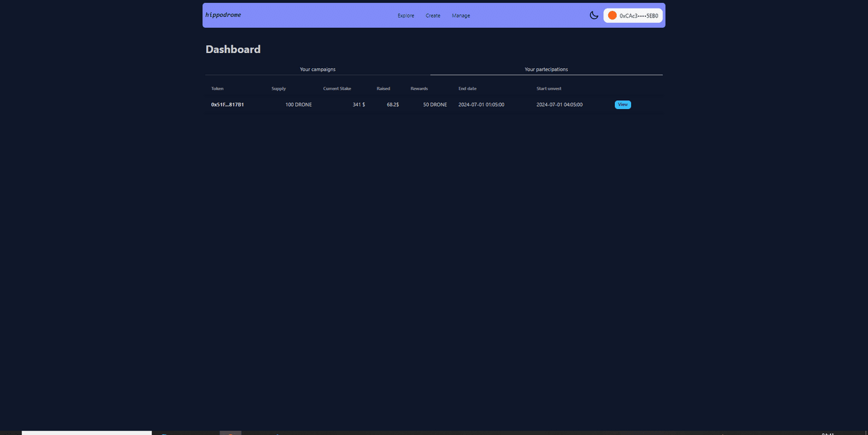Click the 341 $ current stake value
The image size is (868, 435).
[x=359, y=104]
